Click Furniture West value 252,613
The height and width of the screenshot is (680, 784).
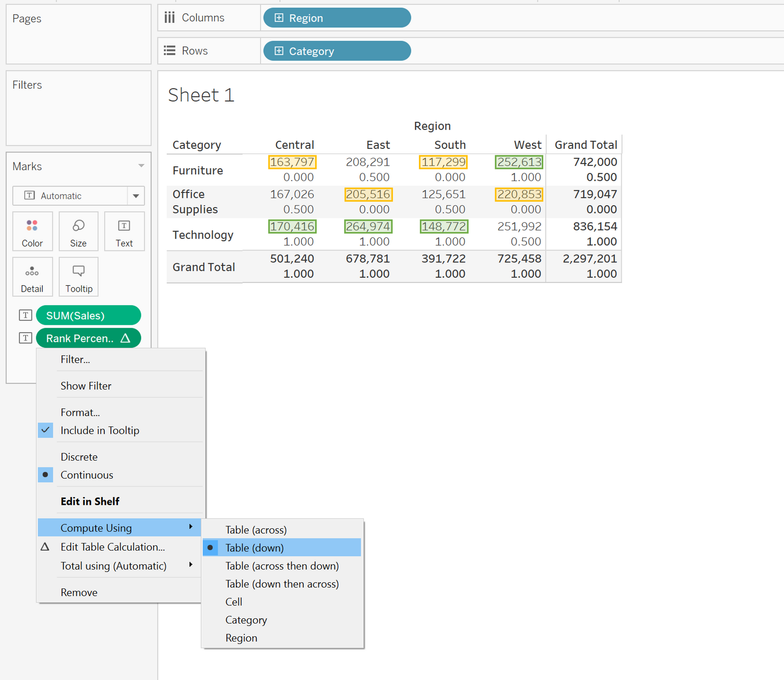click(x=519, y=162)
